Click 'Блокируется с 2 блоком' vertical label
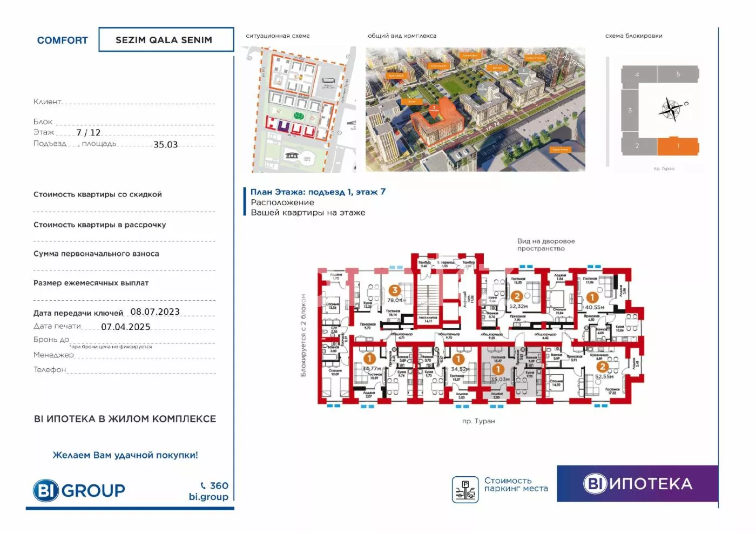The width and height of the screenshot is (756, 534). click(x=303, y=335)
